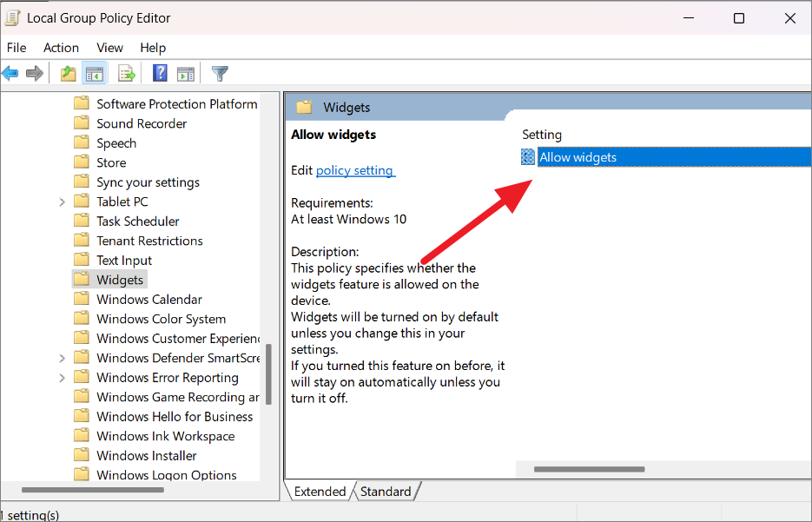The width and height of the screenshot is (812, 522).
Task: Click the Back arrow toolbar icon
Action: click(10, 74)
